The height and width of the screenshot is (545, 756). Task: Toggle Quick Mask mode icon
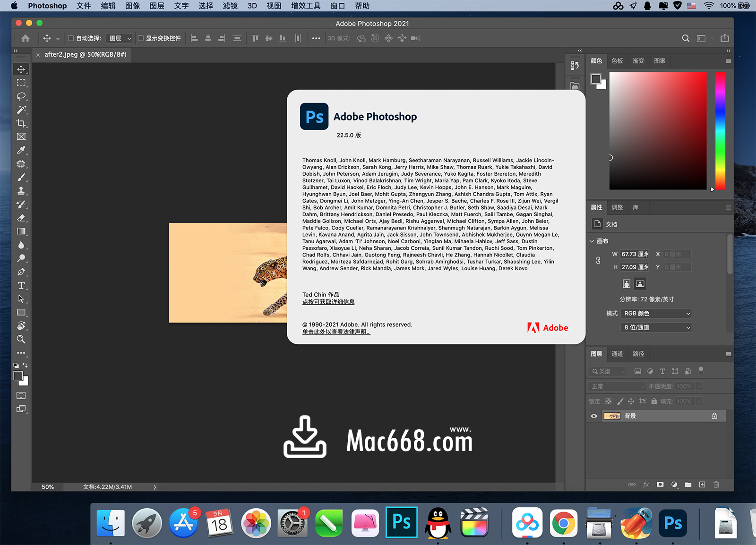pyautogui.click(x=21, y=395)
